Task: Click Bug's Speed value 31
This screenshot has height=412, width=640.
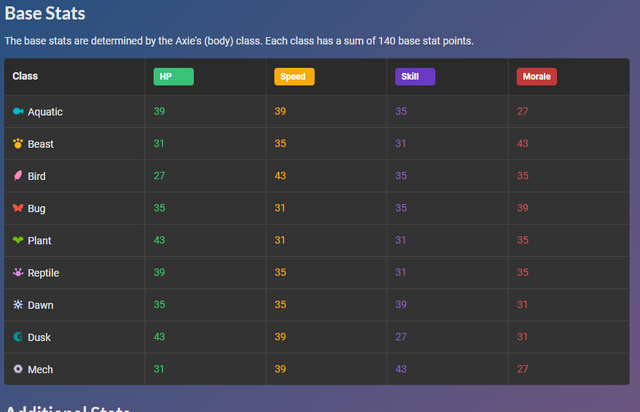Action: pyautogui.click(x=280, y=208)
